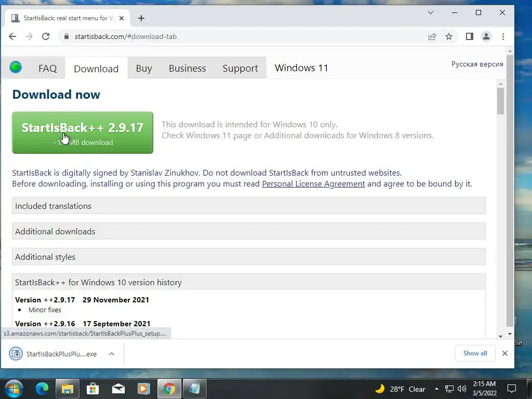Open the tab search chevron
Viewport: 532px width, 399px height.
click(x=431, y=12)
